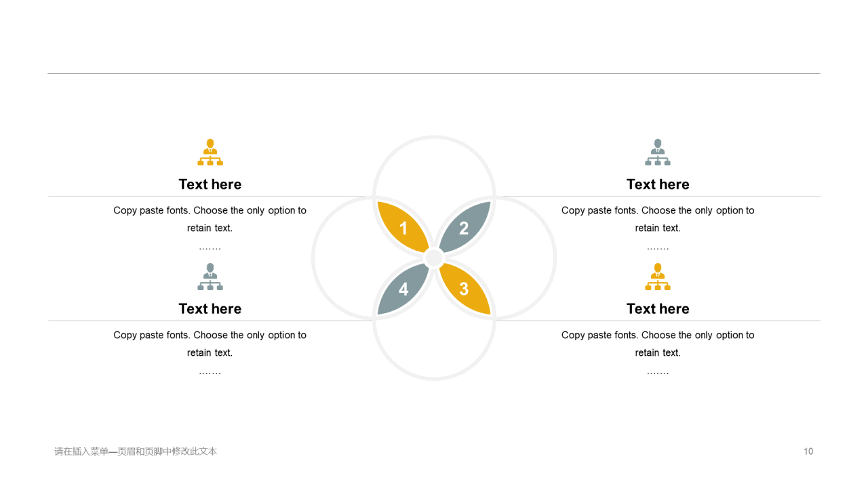
Task: Click the top-right "Copy paste fonts" paragraph
Action: click(x=658, y=219)
